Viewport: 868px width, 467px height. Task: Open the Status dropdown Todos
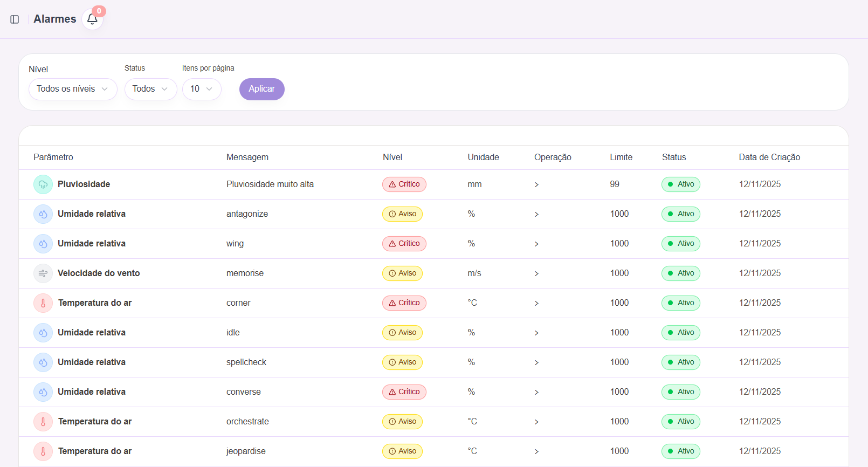coord(151,89)
